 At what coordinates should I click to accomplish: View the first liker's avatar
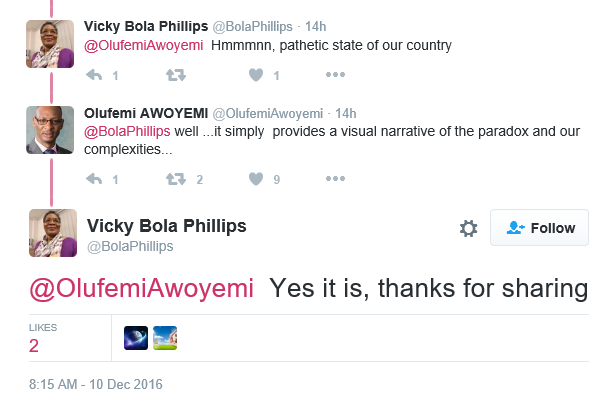pos(136,339)
